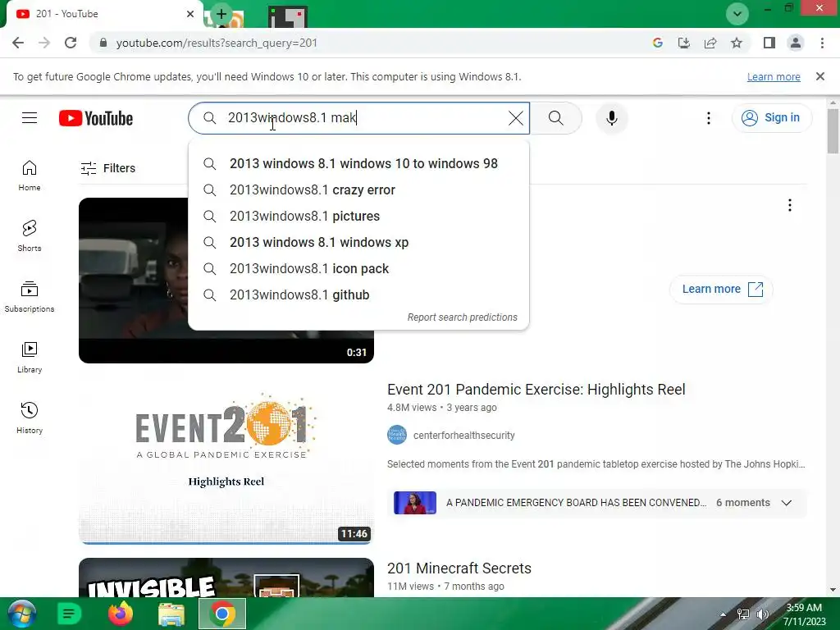Click the page vertical scrollbar thumb

tap(833, 130)
